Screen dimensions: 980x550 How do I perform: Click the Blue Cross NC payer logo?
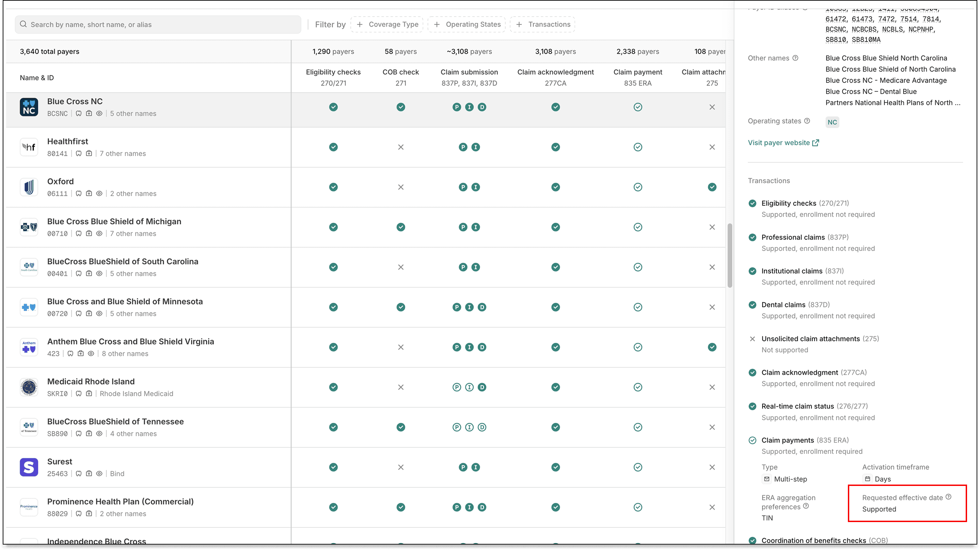(29, 107)
